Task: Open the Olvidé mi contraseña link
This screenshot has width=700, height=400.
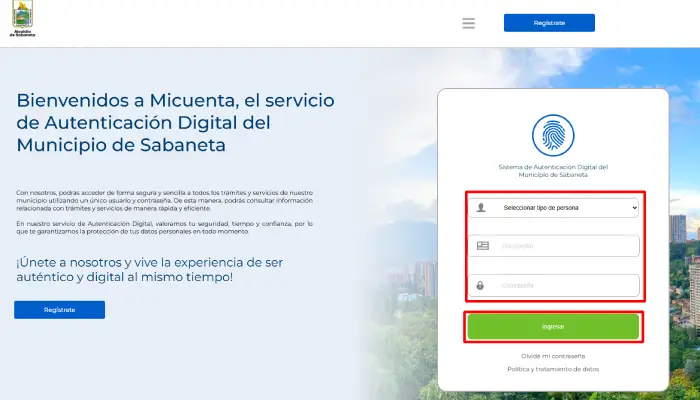Action: pyautogui.click(x=553, y=356)
